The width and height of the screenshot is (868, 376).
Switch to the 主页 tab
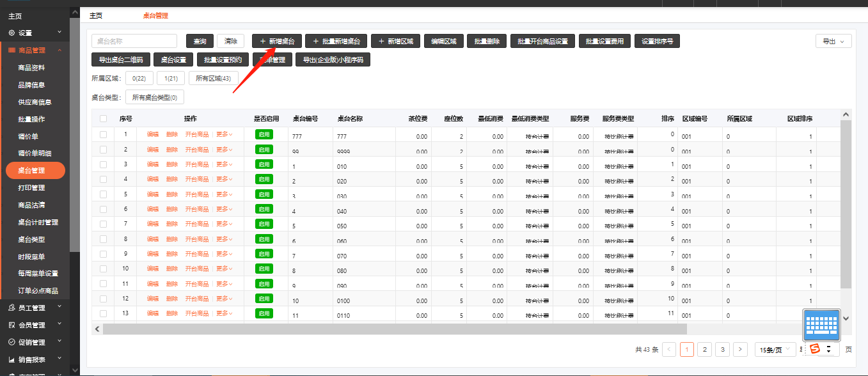pyautogui.click(x=96, y=15)
